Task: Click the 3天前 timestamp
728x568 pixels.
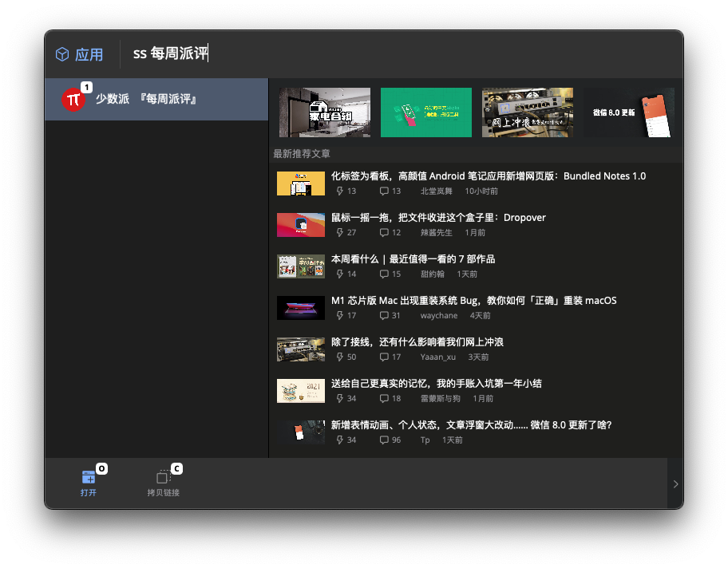Action: [x=478, y=357]
